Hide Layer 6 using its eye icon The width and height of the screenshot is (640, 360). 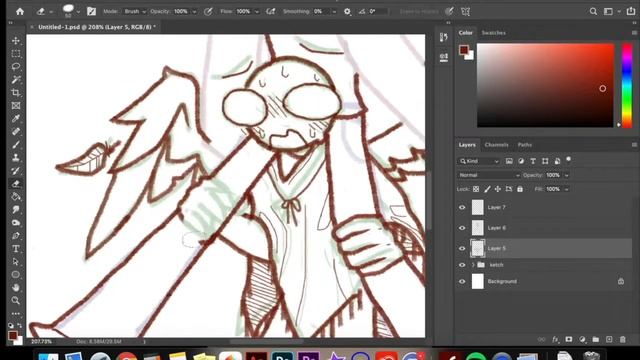click(462, 228)
